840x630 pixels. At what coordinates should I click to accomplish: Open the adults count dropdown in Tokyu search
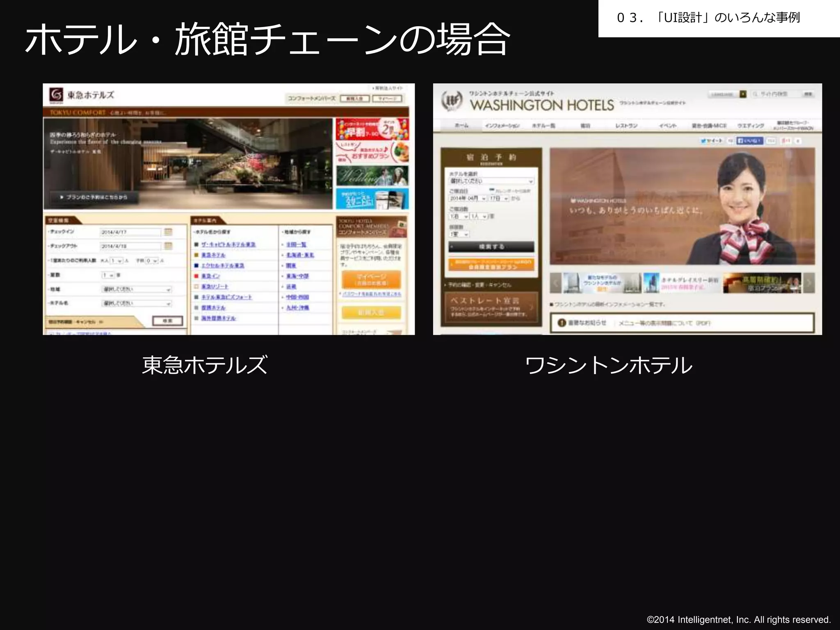pyautogui.click(x=116, y=261)
